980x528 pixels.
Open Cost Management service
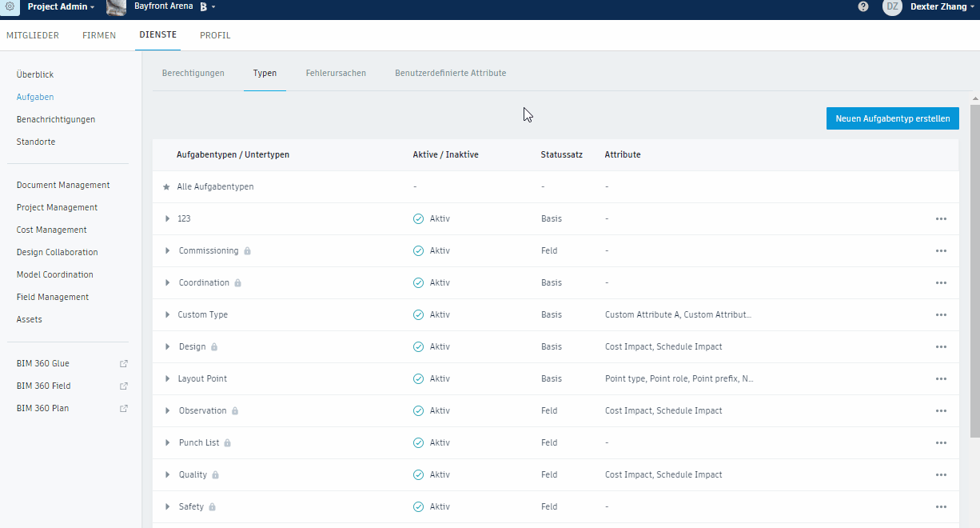pyautogui.click(x=52, y=230)
